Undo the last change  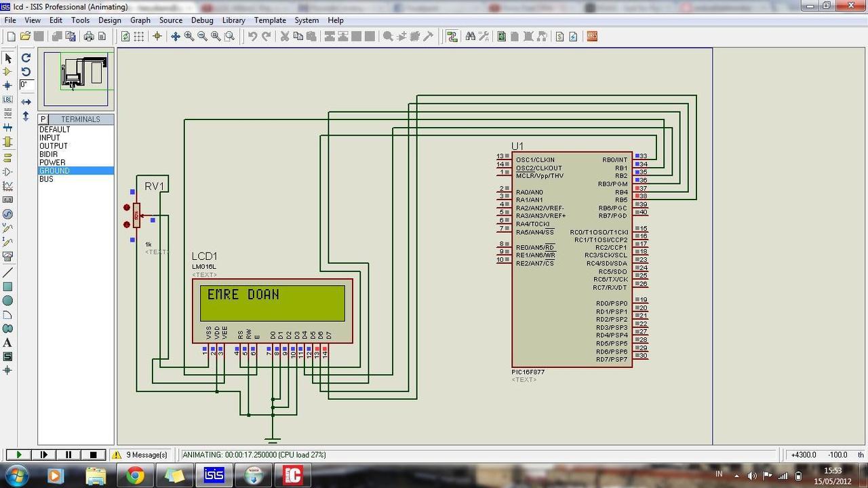point(252,37)
